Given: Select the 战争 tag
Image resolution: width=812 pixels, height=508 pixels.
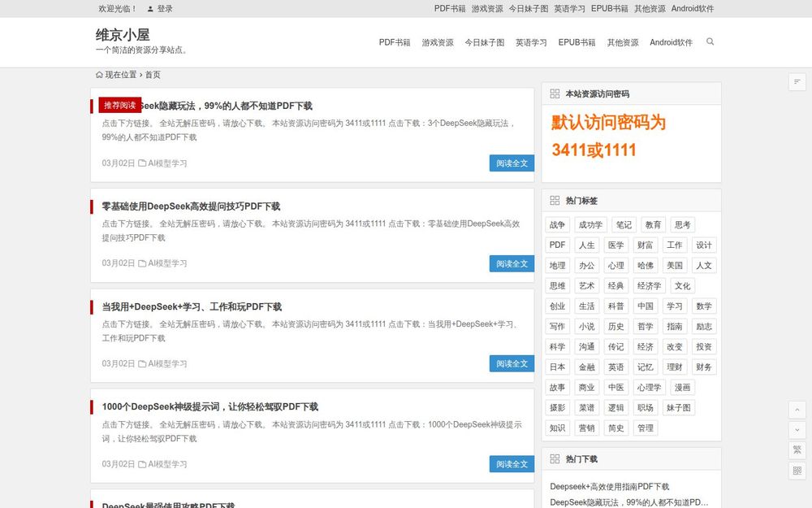Looking at the screenshot, I should (557, 225).
